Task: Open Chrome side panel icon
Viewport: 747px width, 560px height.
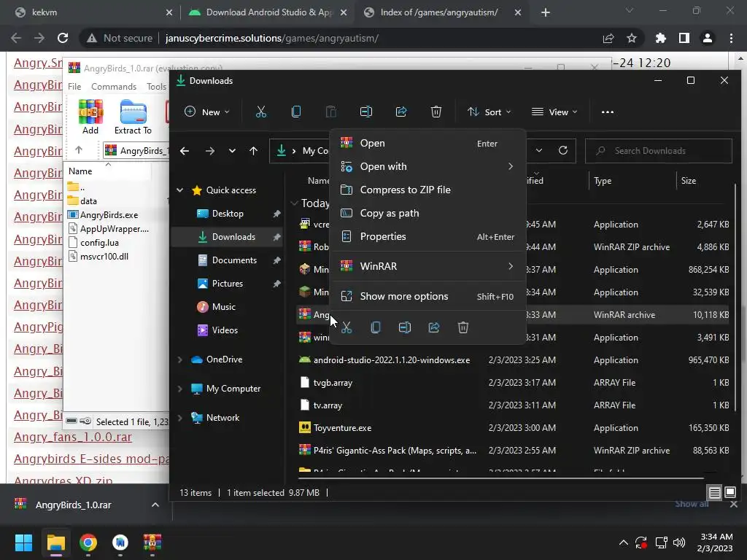Action: tap(684, 38)
